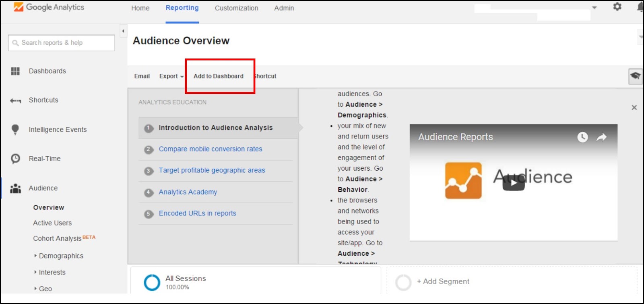
Task: Open Target profitable geographic areas link
Action: point(212,170)
